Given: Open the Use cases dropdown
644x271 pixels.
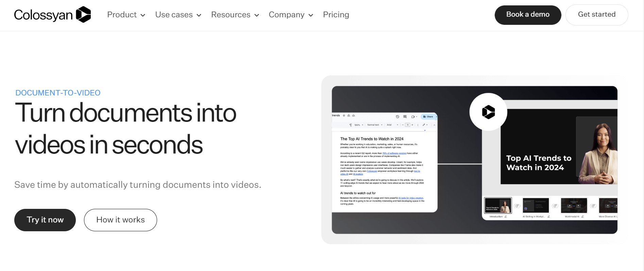Looking at the screenshot, I should [178, 15].
